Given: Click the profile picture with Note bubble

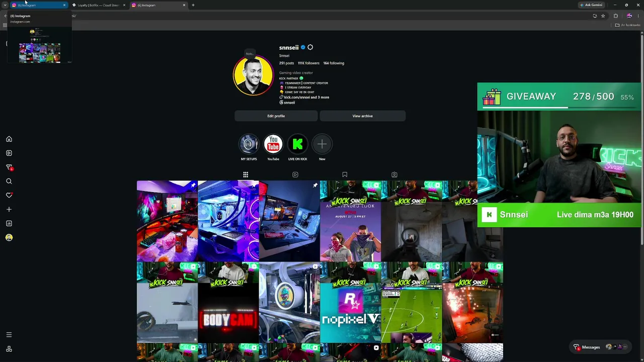Looking at the screenshot, I should [253, 75].
